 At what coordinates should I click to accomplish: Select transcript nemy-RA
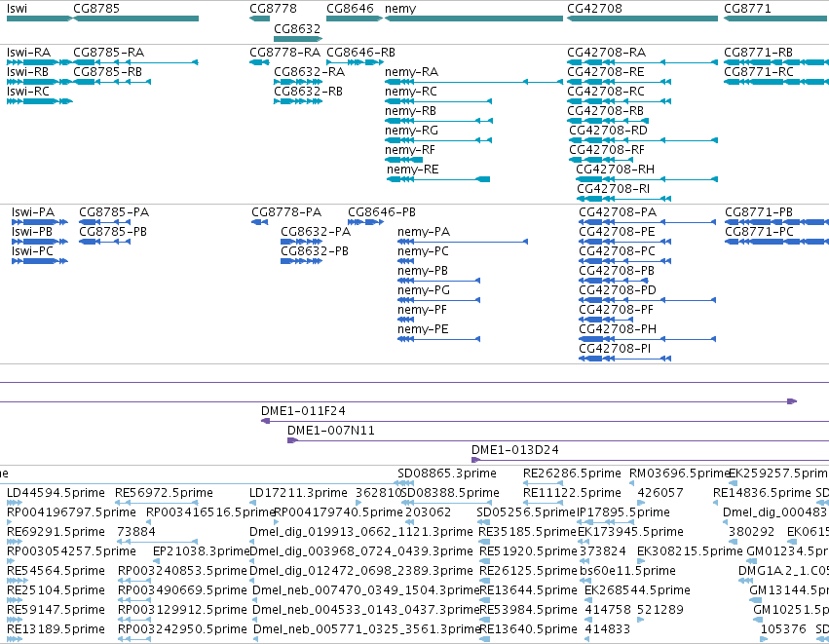click(x=473, y=82)
